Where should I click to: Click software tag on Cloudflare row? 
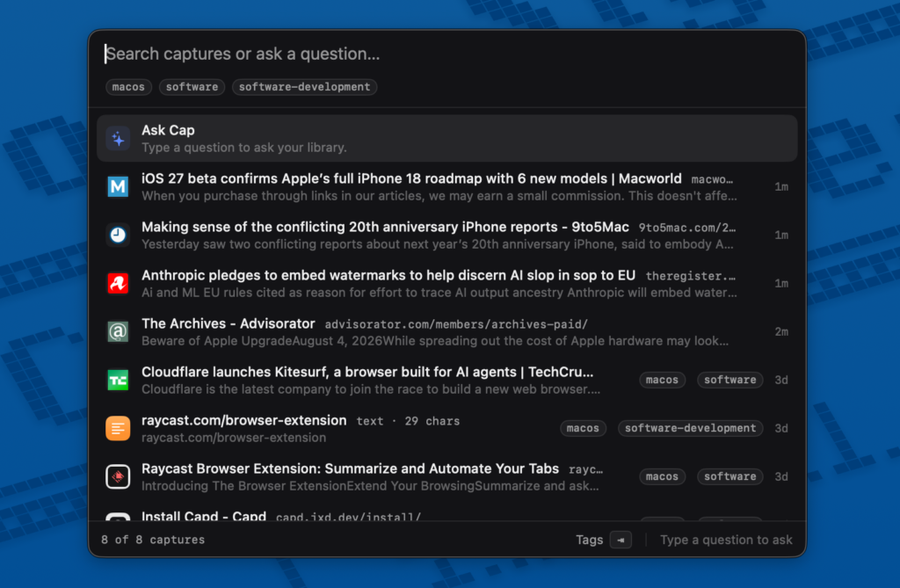(x=730, y=380)
